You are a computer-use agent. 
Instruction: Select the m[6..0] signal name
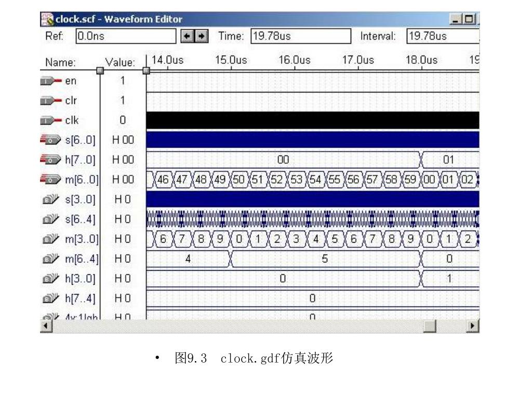[x=82, y=179]
